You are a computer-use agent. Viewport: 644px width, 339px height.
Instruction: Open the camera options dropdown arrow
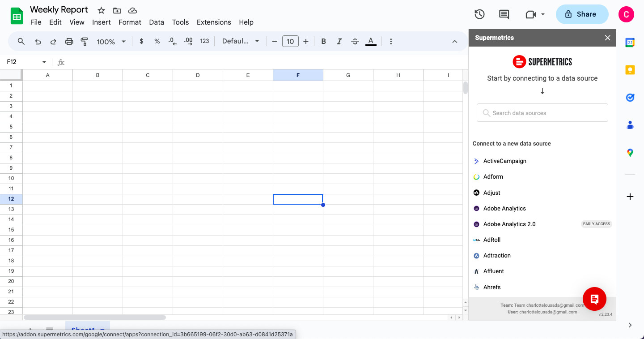point(543,14)
